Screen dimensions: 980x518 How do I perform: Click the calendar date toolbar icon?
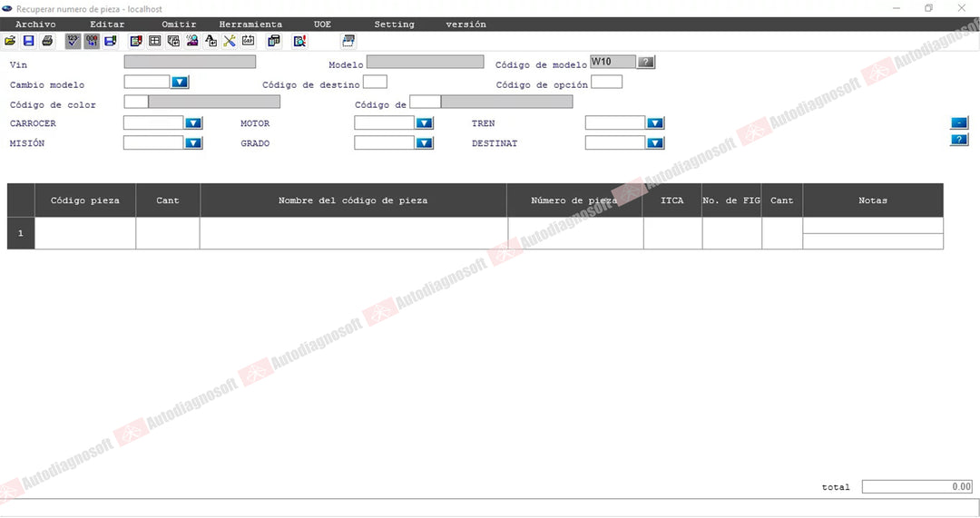pos(248,41)
